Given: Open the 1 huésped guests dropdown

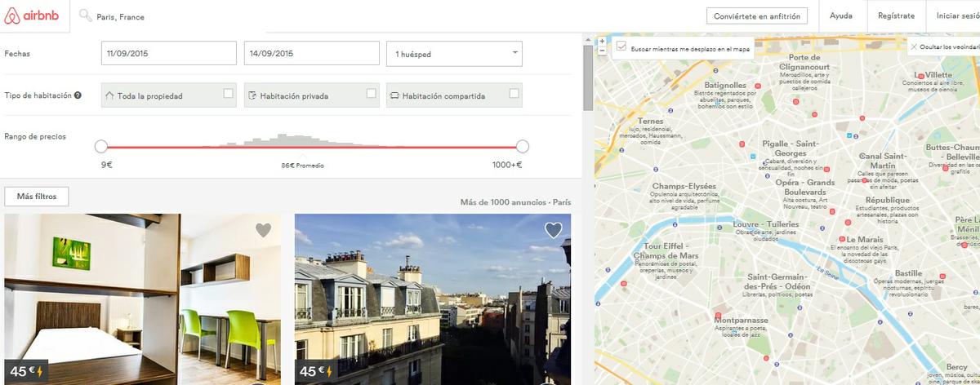Looking at the screenshot, I should click(x=454, y=53).
